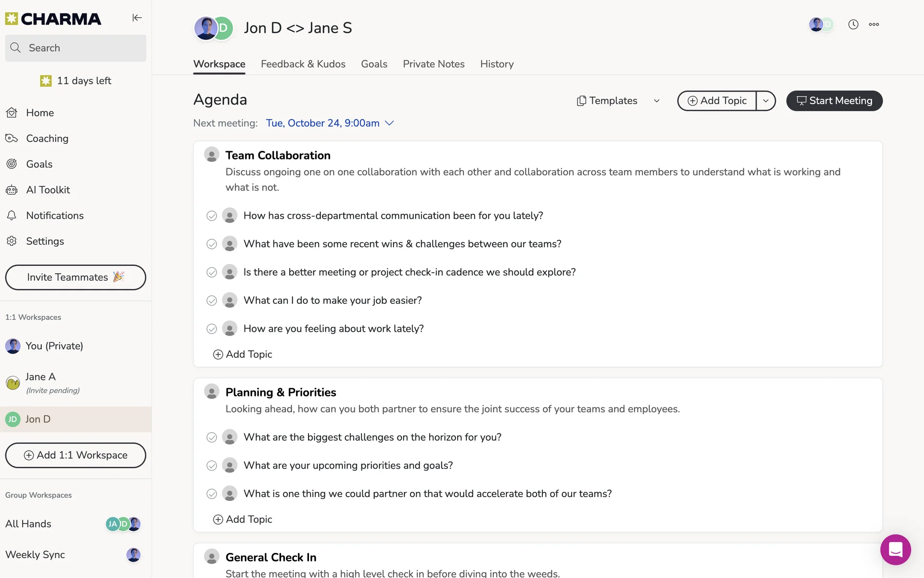The width and height of the screenshot is (924, 578).
Task: Open Settings from the sidebar
Action: coord(45,241)
